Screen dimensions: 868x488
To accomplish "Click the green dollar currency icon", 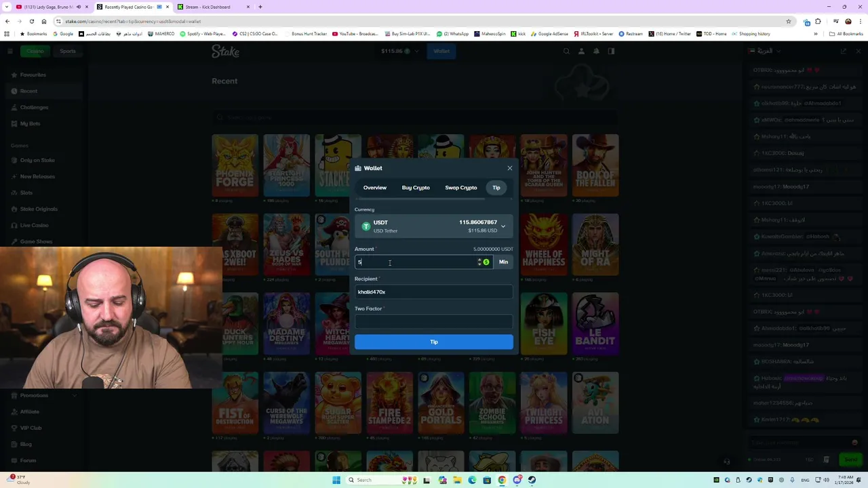I will point(486,262).
